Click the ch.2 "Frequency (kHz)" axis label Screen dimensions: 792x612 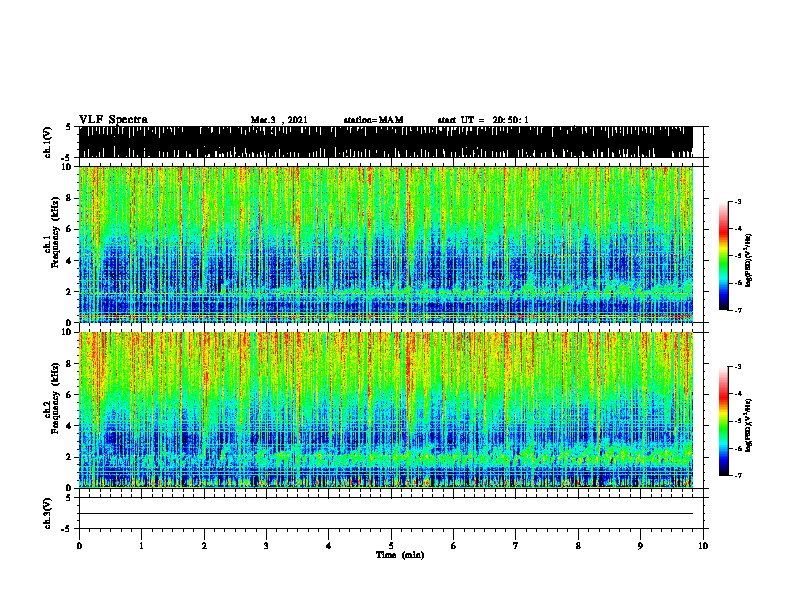pyautogui.click(x=55, y=398)
